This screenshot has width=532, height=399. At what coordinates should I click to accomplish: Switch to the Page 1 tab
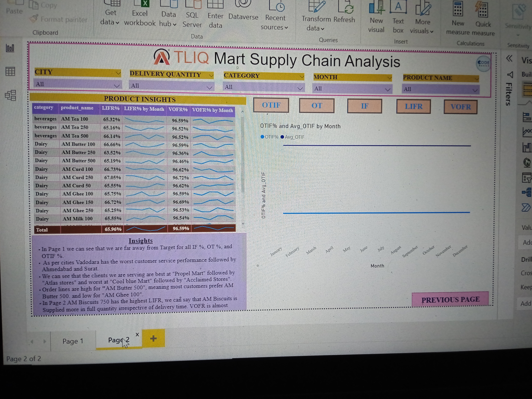[73, 341]
